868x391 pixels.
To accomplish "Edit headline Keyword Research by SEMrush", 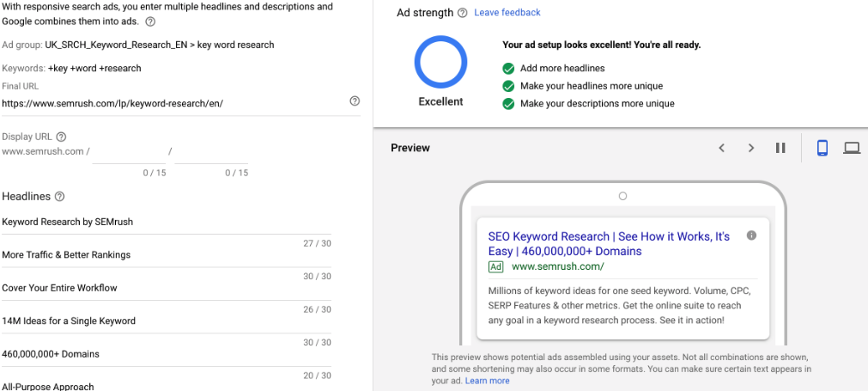I will 167,222.
